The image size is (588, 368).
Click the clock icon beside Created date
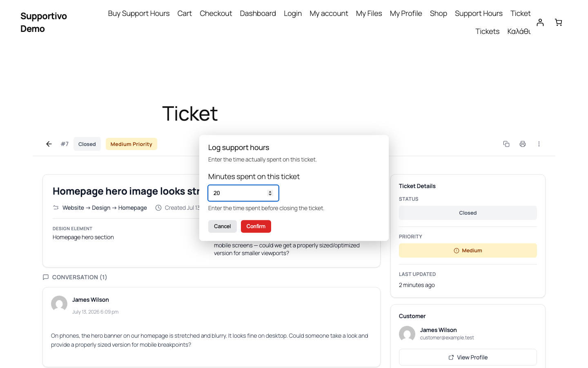pyautogui.click(x=158, y=208)
